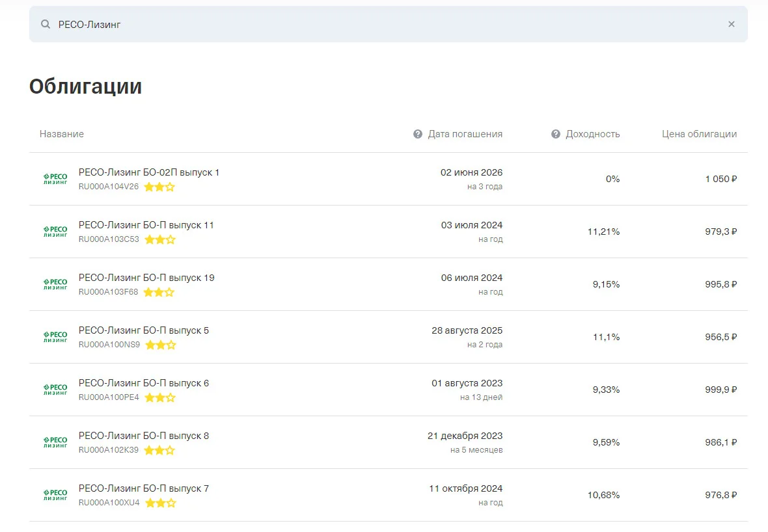This screenshot has height=532, width=768.
Task: Open РЕСО-Лизинг БО-02П выпуск 1 bond
Action: tap(149, 172)
